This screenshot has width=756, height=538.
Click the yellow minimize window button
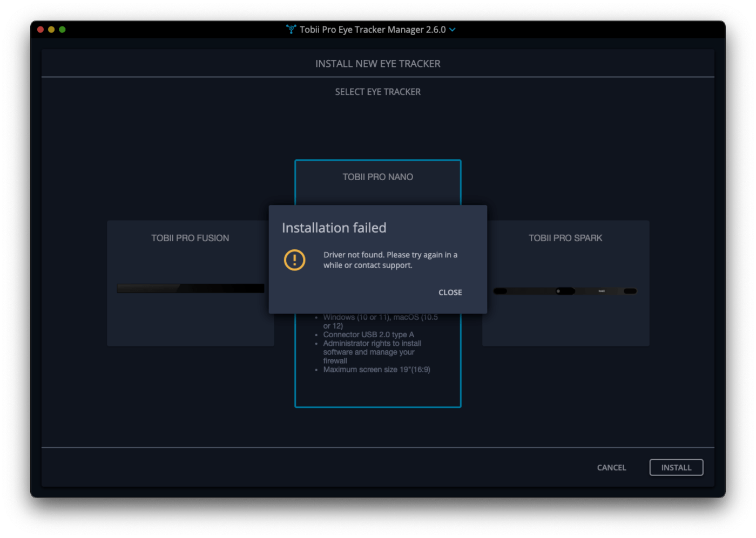click(51, 30)
